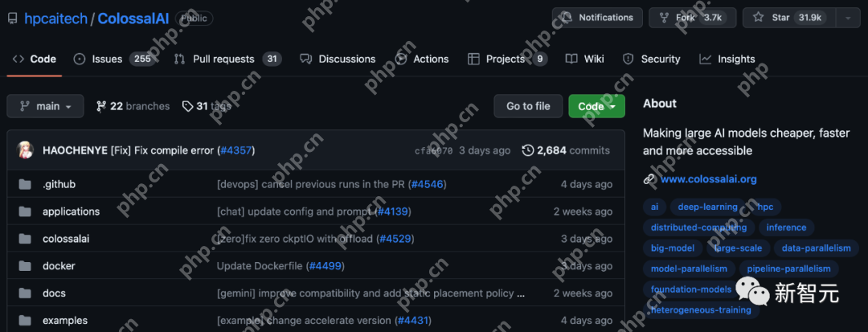The width and height of the screenshot is (868, 332).
Task: Open the Update Dockerfile commit message
Action: click(260, 266)
